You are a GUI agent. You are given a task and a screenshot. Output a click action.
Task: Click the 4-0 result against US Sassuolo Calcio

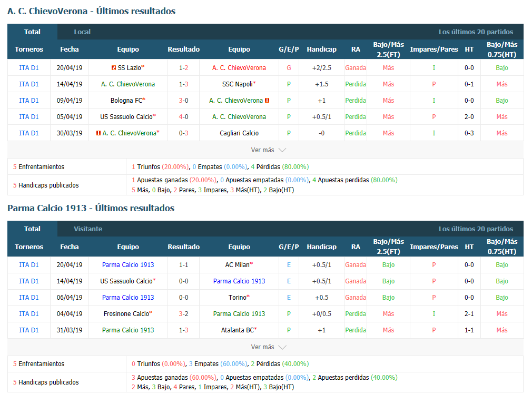click(183, 117)
